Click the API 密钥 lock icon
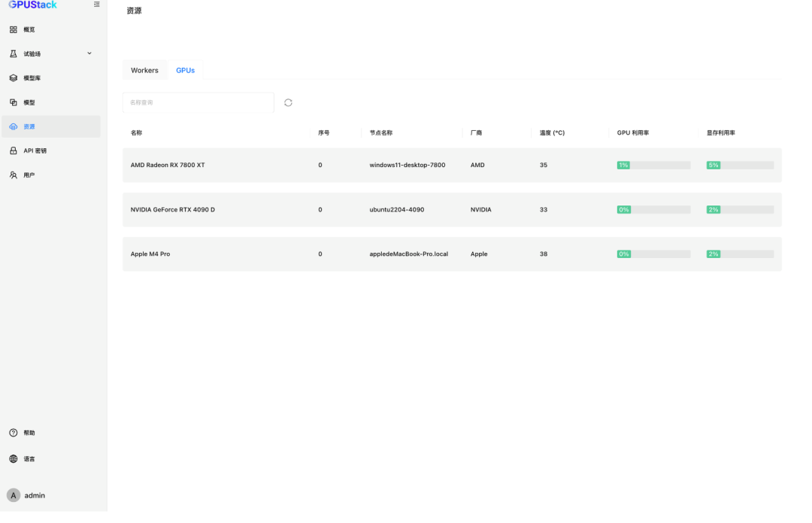The height and width of the screenshot is (523, 812). [14, 151]
